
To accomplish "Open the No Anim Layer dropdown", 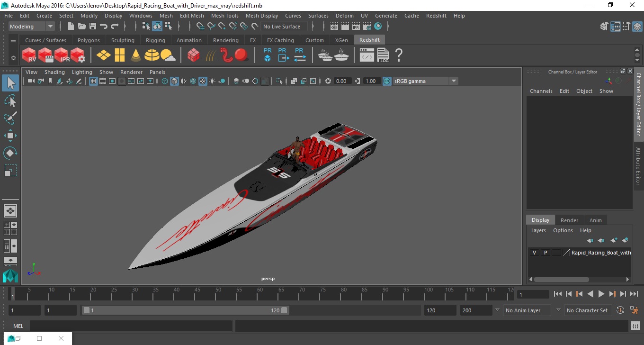I will tap(527, 310).
